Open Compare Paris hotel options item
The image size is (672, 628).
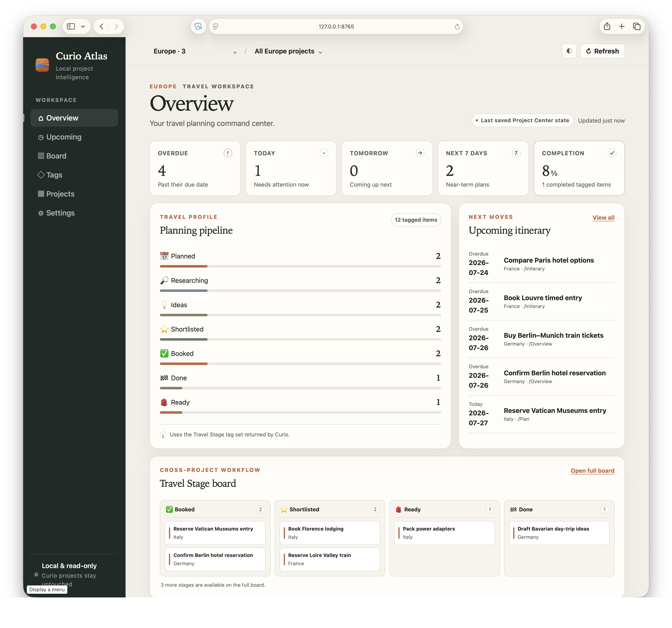pyautogui.click(x=541, y=264)
